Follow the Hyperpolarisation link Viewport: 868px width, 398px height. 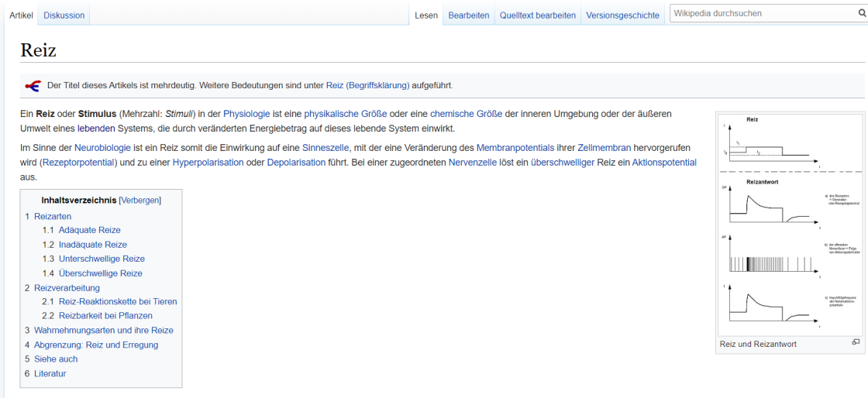208,163
